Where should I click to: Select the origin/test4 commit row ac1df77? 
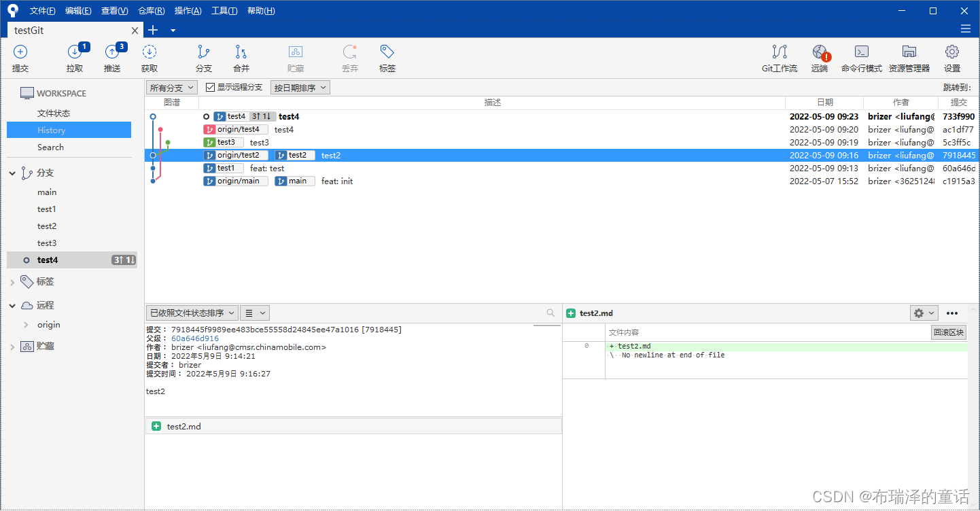(562, 130)
